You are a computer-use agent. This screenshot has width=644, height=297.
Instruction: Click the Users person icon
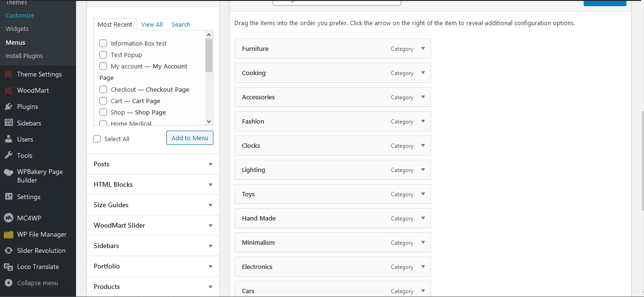point(9,139)
